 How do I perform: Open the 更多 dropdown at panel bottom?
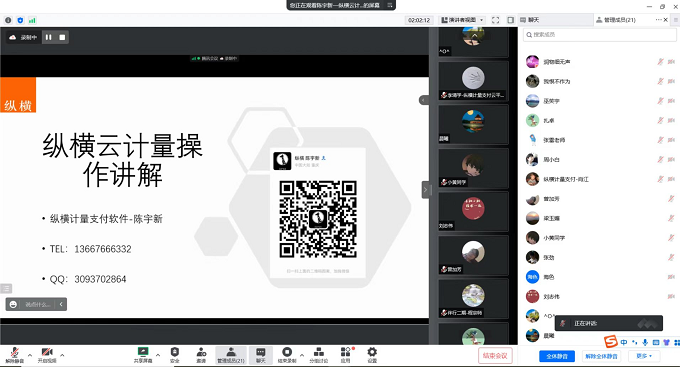coord(644,356)
